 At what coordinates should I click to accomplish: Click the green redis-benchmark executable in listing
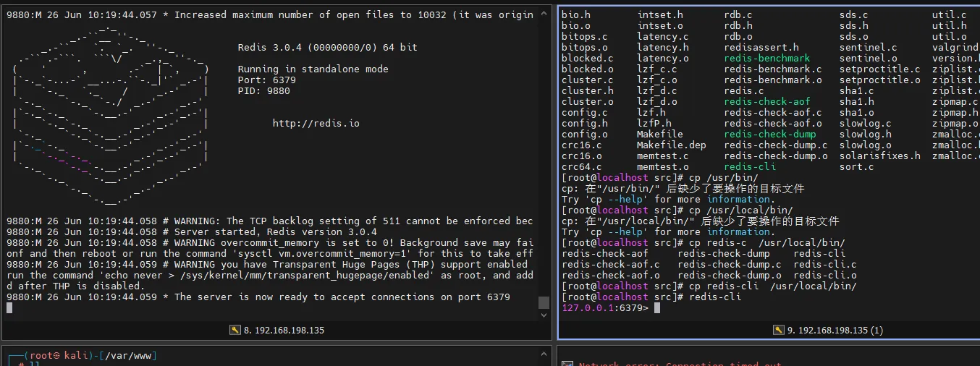[x=767, y=59]
